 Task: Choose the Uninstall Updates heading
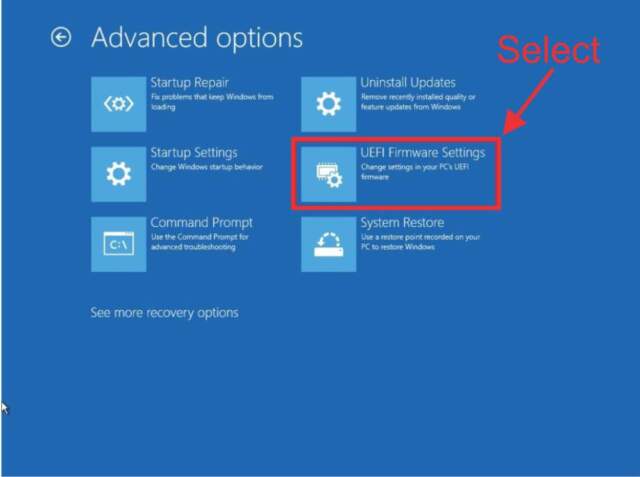(408, 82)
